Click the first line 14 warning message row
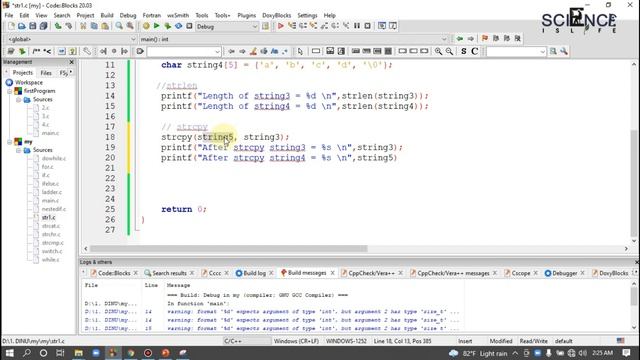This screenshot has width=640, height=360. click(272, 312)
